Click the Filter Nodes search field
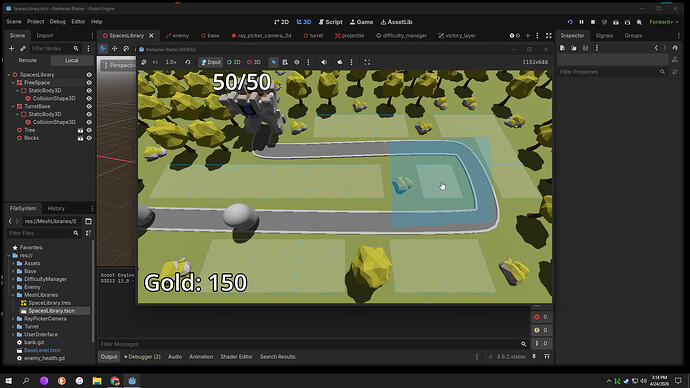690x388 pixels. (55, 48)
